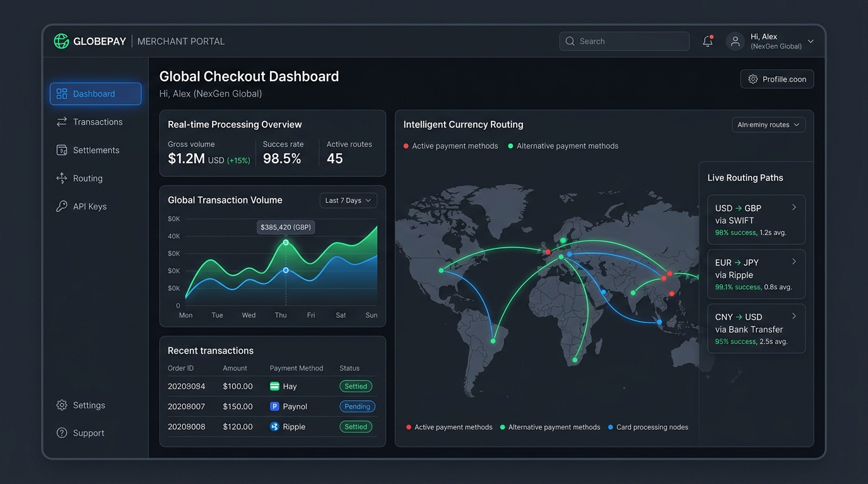Screen dimensions: 868x484
Task: Expand the EUR to JPY route chevron
Action: coord(794,262)
